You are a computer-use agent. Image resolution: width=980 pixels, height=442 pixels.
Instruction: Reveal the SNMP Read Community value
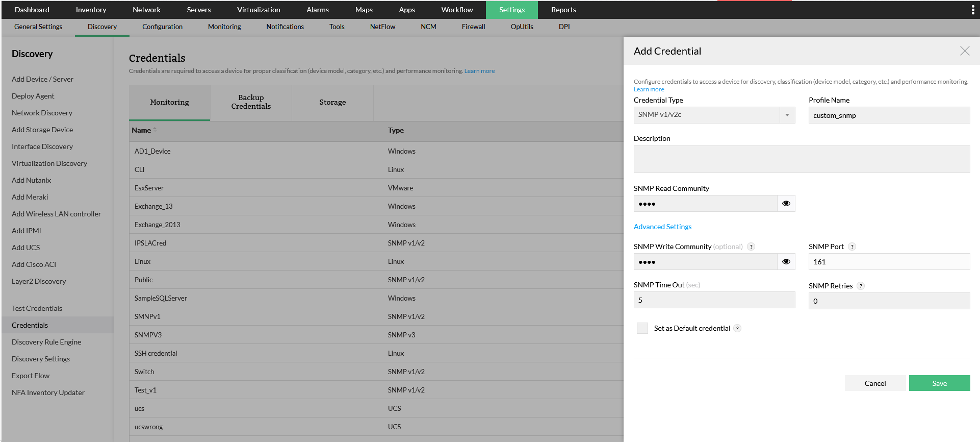[786, 204]
